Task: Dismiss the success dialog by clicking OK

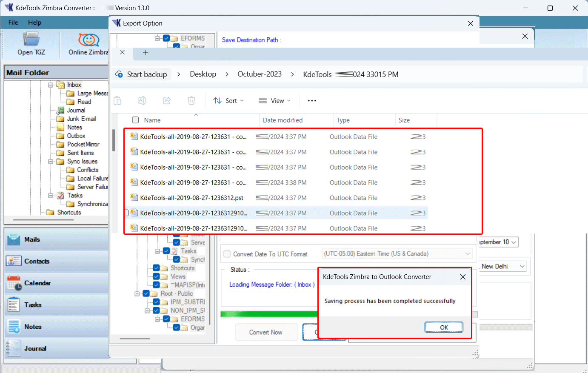Action: tap(444, 327)
